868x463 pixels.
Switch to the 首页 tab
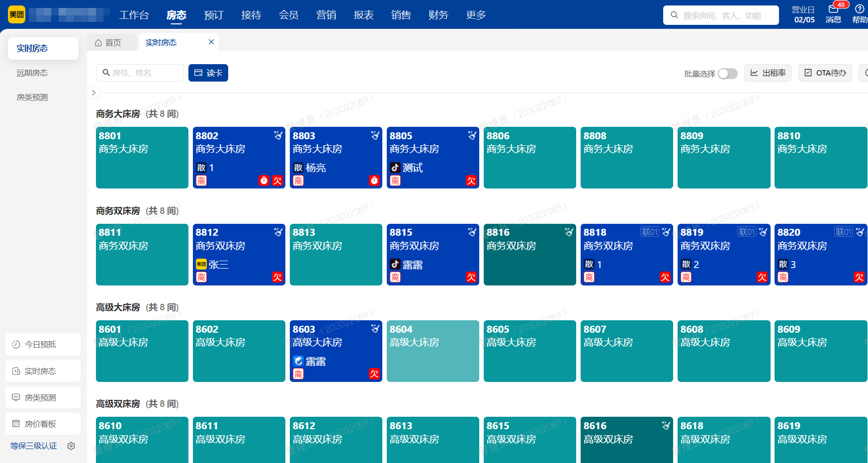[109, 43]
